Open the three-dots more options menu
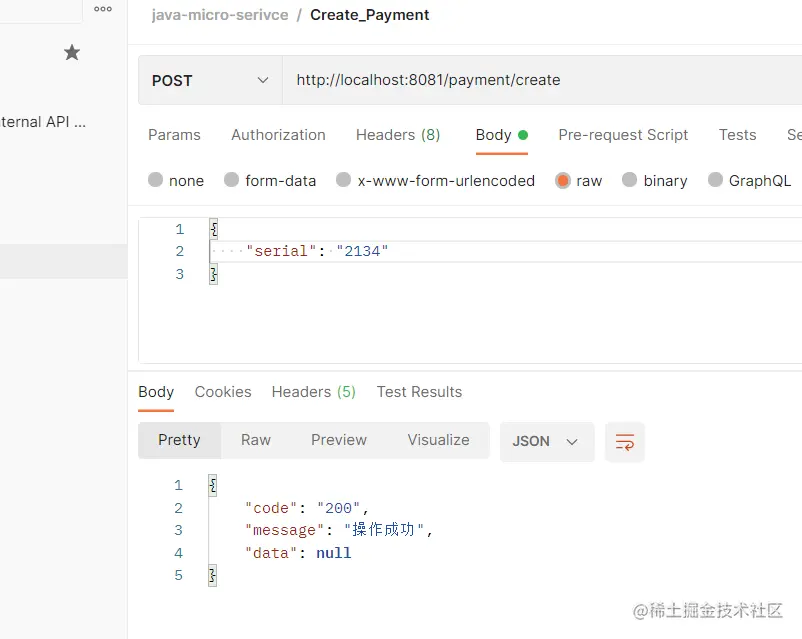Screen dimensions: 802x639 click(x=103, y=9)
